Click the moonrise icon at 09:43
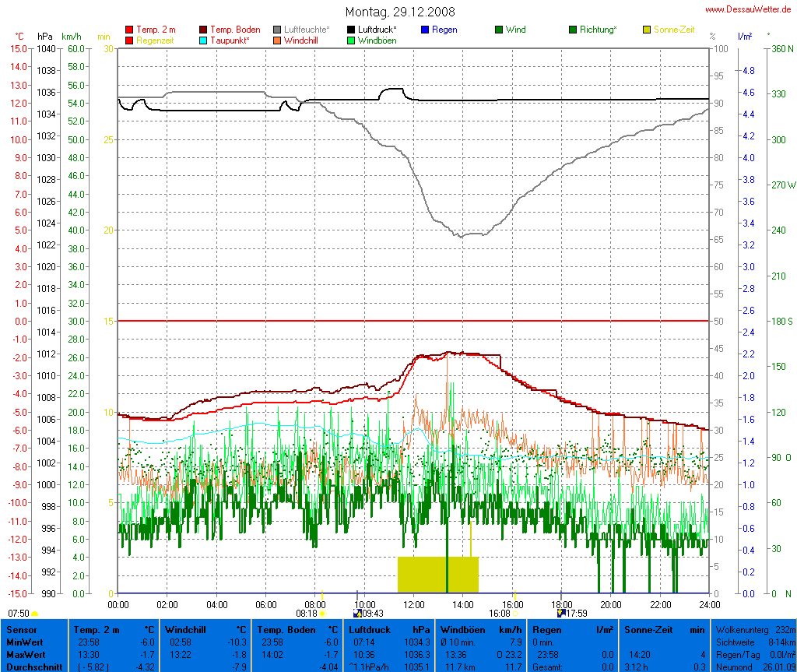Image resolution: width=797 pixels, height=672 pixels. [x=357, y=613]
